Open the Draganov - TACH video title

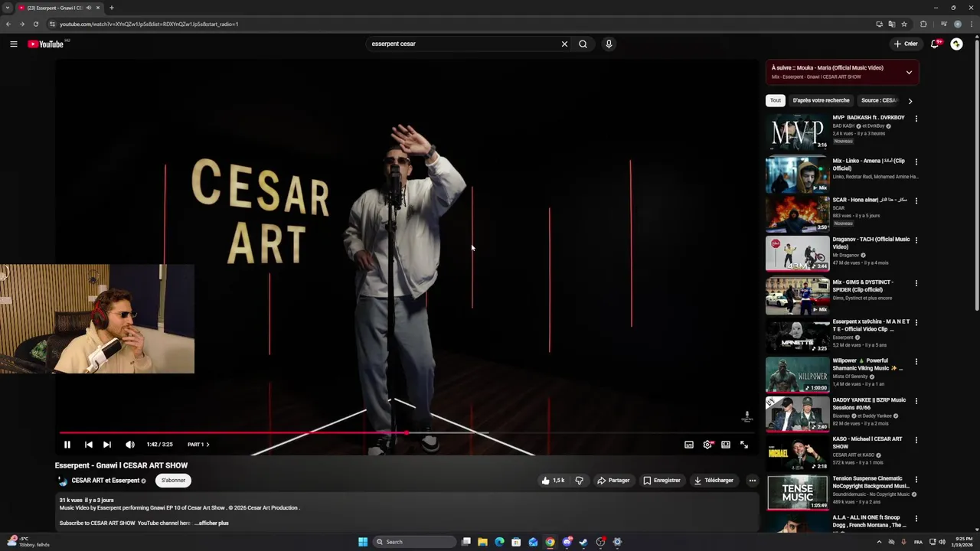871,243
